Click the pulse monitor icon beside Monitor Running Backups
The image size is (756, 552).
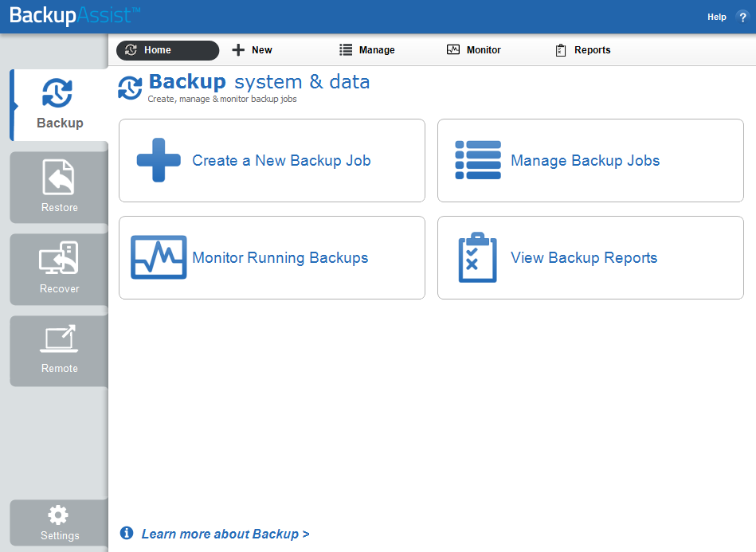click(x=159, y=257)
